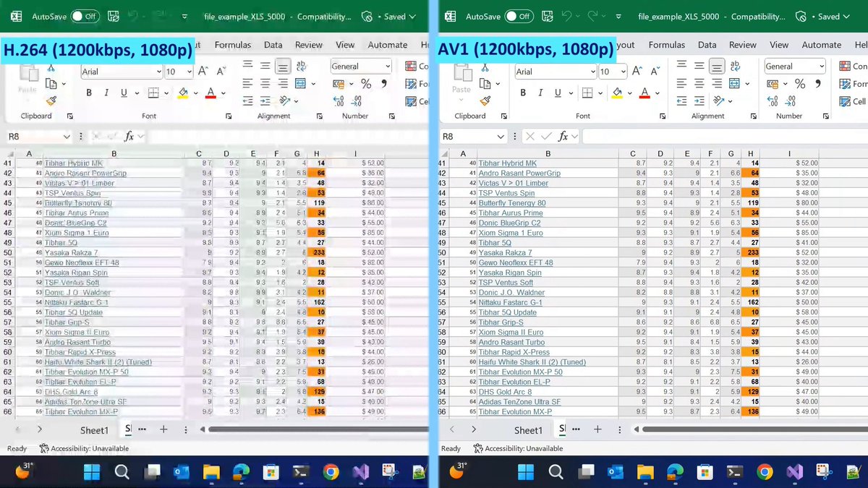The width and height of the screenshot is (868, 488).
Task: Apply yellow fill color in AV1 window
Action: 616,93
